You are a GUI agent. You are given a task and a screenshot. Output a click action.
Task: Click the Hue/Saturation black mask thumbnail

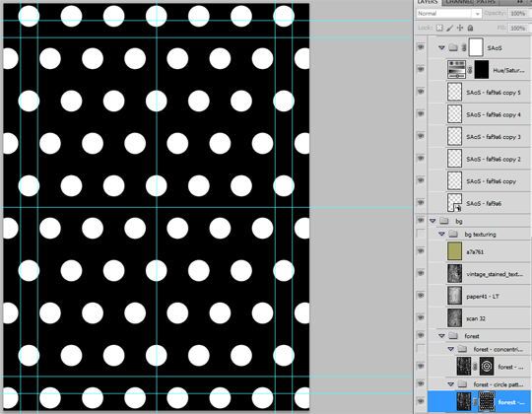click(x=481, y=70)
